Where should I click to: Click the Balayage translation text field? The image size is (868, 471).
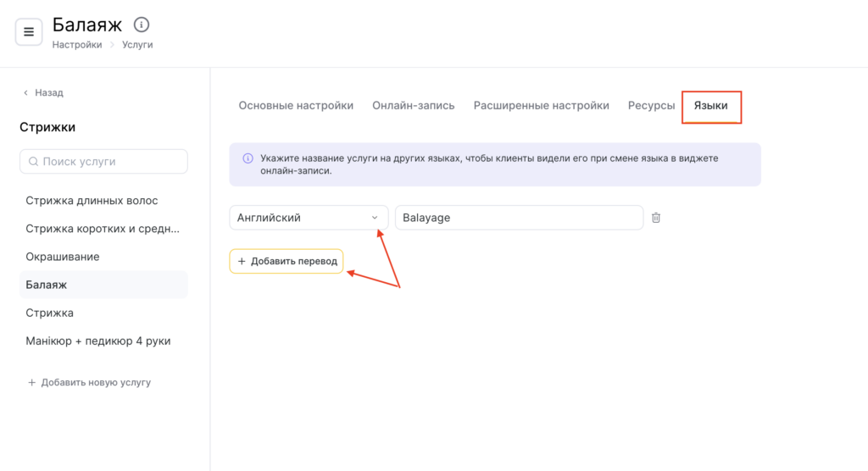pyautogui.click(x=519, y=218)
